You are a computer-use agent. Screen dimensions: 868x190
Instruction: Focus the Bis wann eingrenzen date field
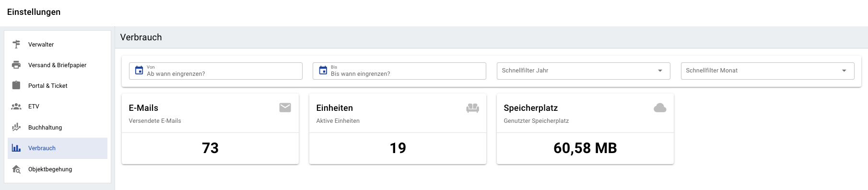(399, 71)
